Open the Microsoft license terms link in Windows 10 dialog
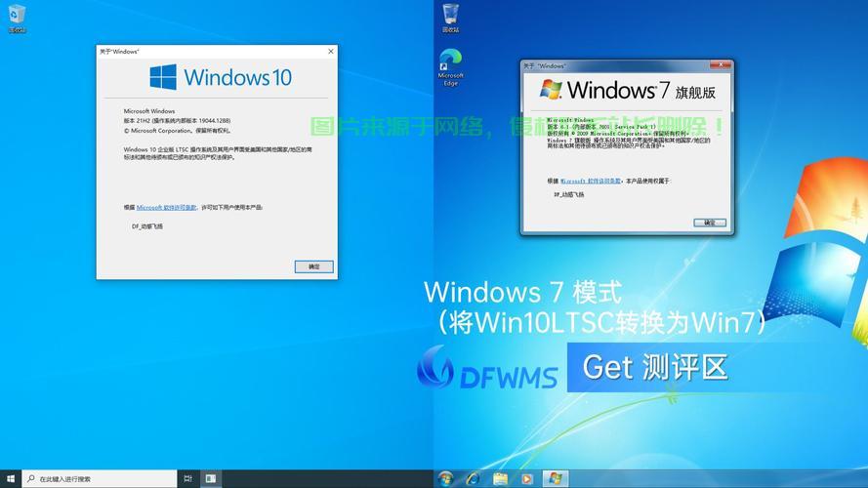The width and height of the screenshot is (868, 488). [166, 208]
